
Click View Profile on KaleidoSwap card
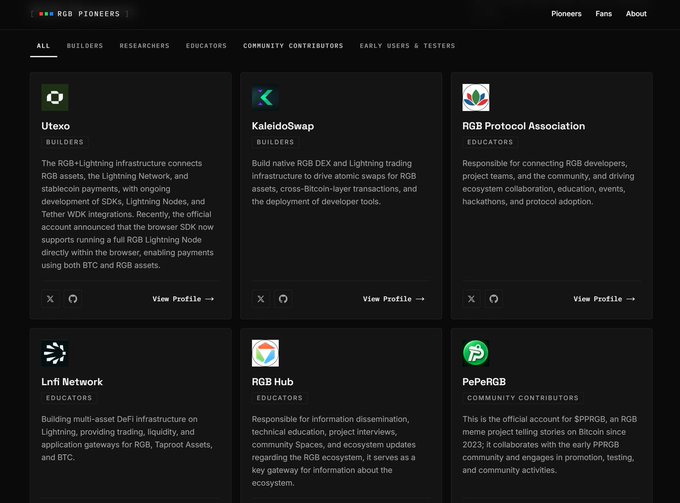click(394, 299)
